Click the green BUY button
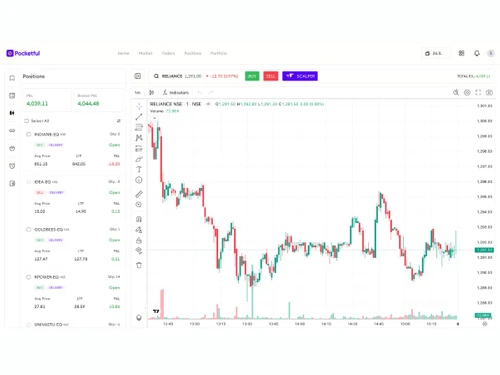The width and height of the screenshot is (500, 375). [x=252, y=76]
